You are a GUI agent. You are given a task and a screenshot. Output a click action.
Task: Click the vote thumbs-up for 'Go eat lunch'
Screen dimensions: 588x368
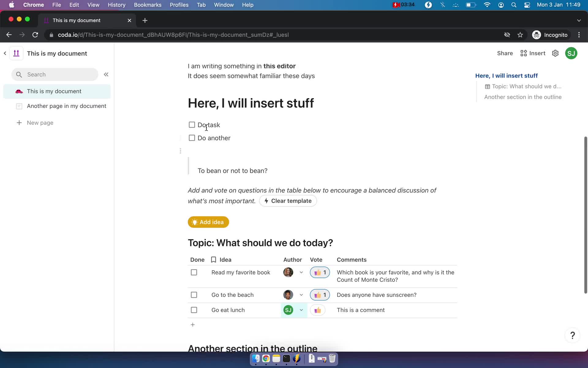pos(318,309)
